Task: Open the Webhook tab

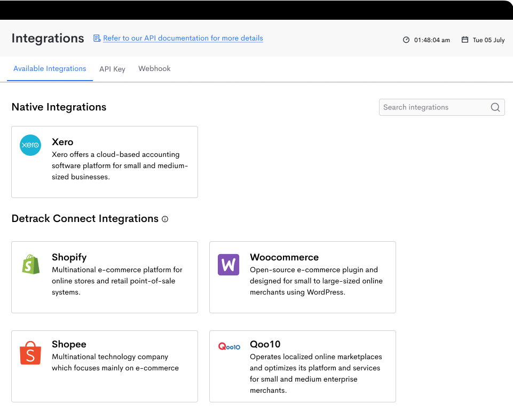Action: point(154,69)
